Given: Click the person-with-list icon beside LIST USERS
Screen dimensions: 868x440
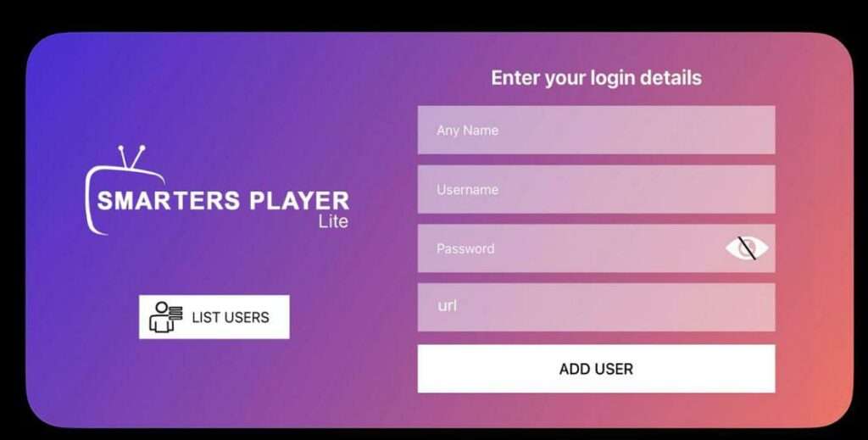Looking at the screenshot, I should click(x=165, y=317).
